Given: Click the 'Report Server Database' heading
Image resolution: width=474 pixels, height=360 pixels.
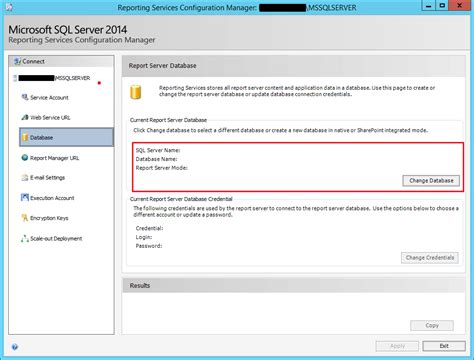Looking at the screenshot, I should [x=162, y=66].
